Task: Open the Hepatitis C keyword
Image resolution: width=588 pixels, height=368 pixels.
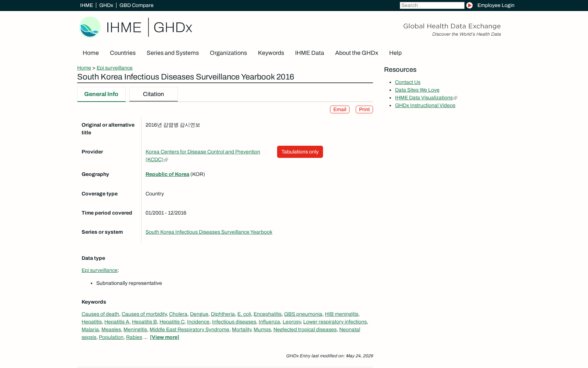Action: (172, 322)
